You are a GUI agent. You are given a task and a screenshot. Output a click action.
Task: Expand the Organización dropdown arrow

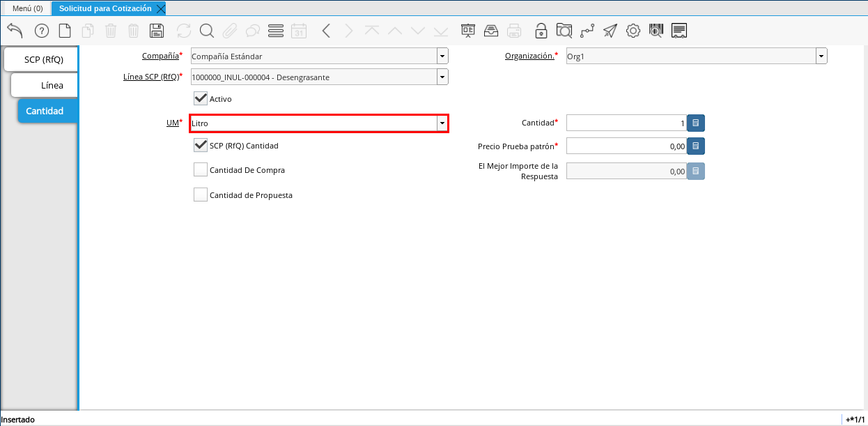coord(821,56)
